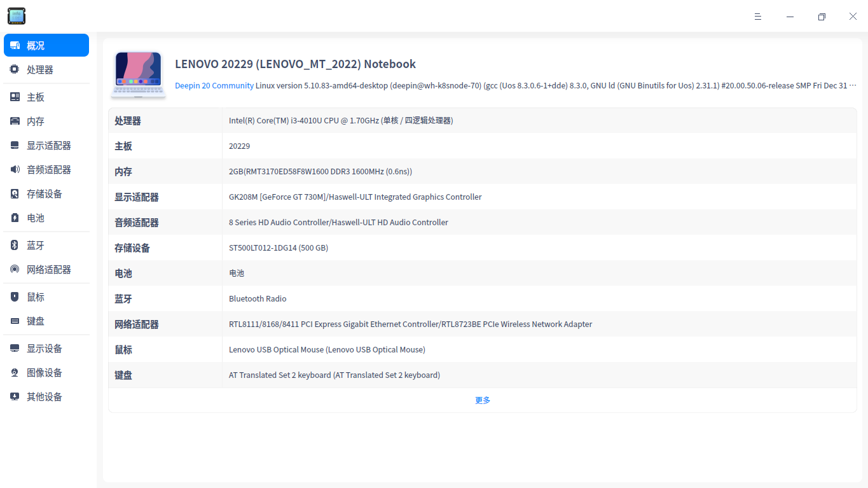Select the 8 Series HD Audio Controller value
This screenshot has width=868, height=488.
(339, 222)
